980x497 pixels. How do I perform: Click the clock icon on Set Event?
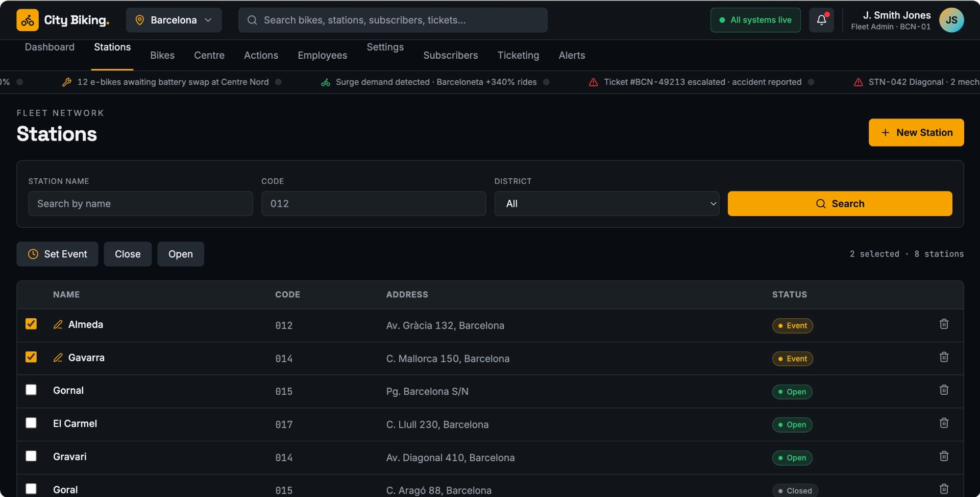(33, 254)
